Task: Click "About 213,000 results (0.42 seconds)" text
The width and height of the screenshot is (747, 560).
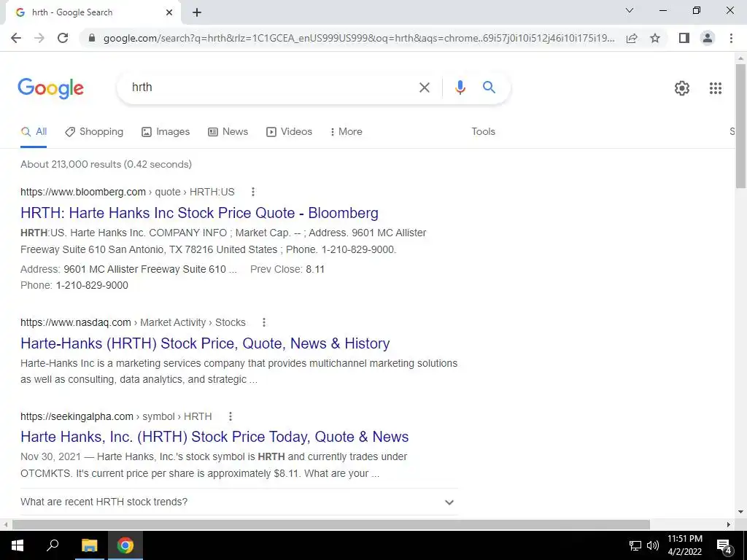Action: point(107,164)
